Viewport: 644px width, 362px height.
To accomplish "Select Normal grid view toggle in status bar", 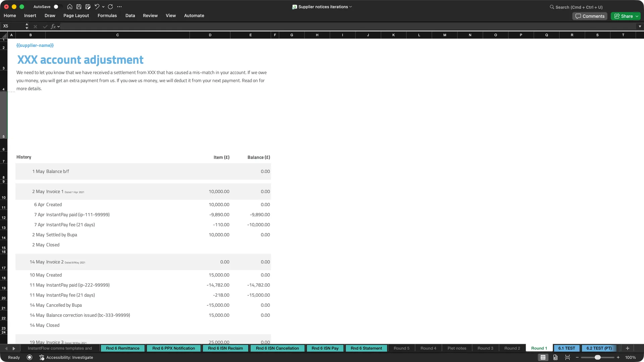I will 543,358.
